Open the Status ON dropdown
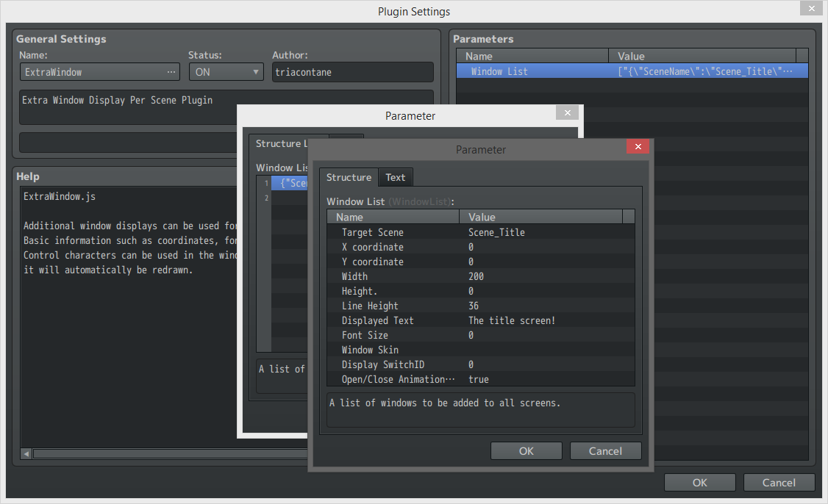Viewport: 828px width, 504px height. pos(226,72)
